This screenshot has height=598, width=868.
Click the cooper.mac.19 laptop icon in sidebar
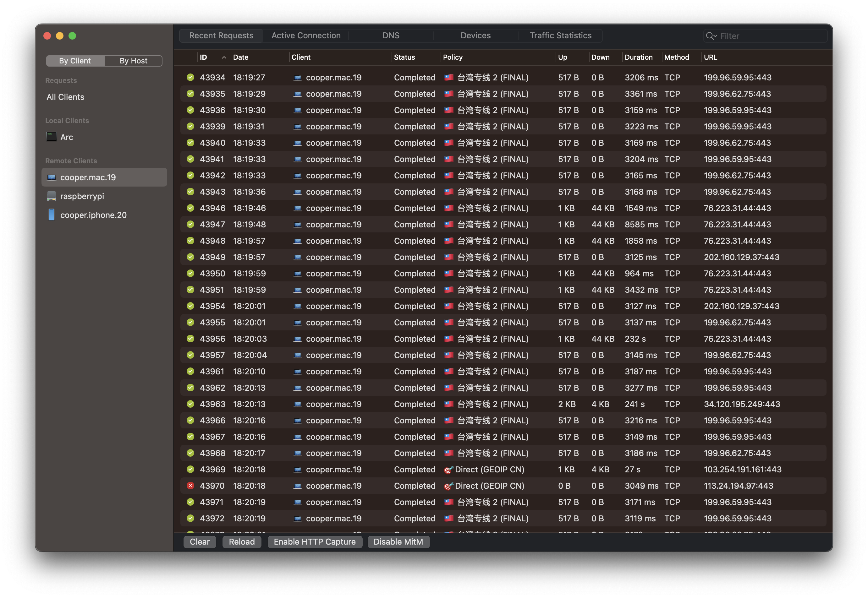[x=51, y=177]
